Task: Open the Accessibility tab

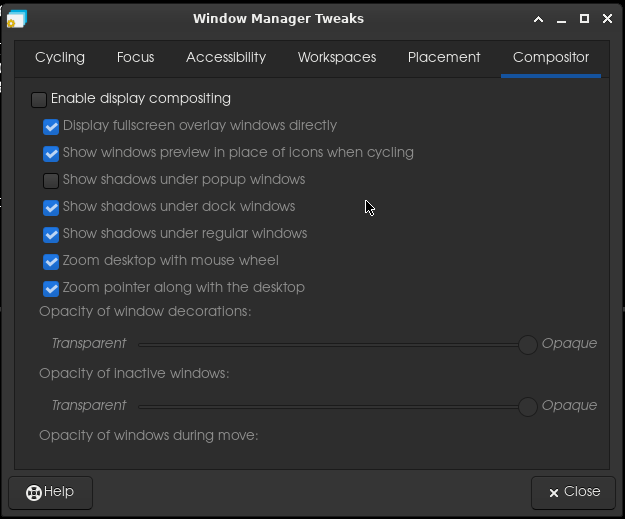Action: pyautogui.click(x=226, y=58)
